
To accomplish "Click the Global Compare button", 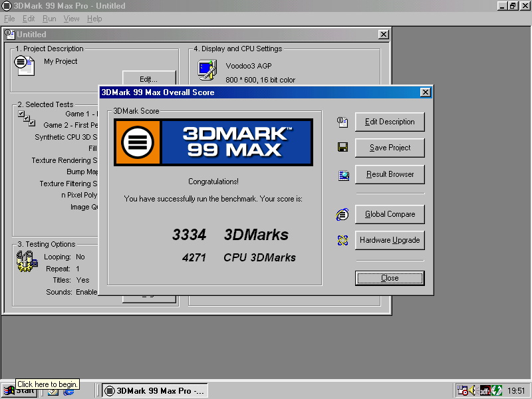I will (390, 214).
